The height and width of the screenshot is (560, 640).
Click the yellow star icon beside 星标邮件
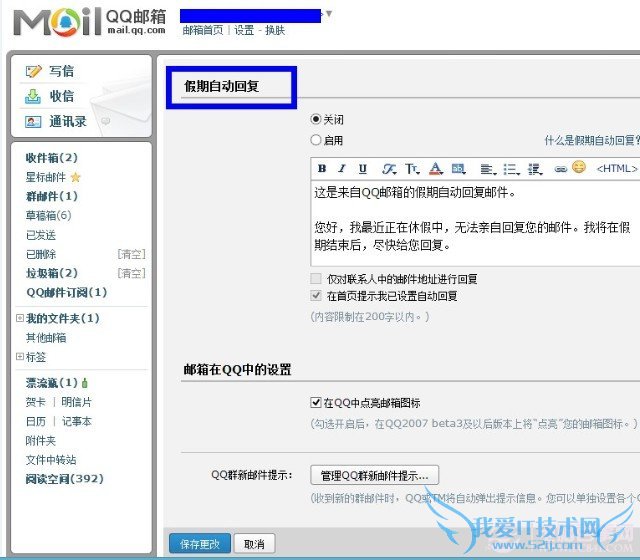[x=75, y=177]
